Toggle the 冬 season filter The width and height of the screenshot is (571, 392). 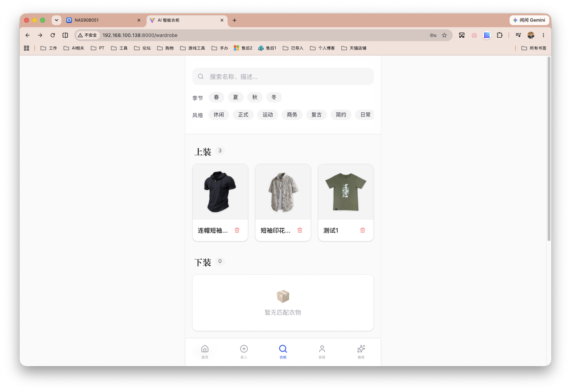[x=274, y=97]
